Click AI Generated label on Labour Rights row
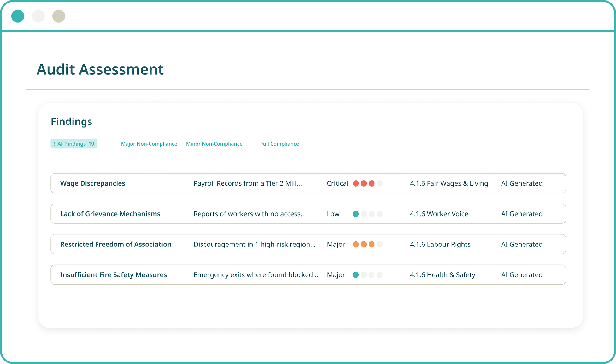 [522, 244]
